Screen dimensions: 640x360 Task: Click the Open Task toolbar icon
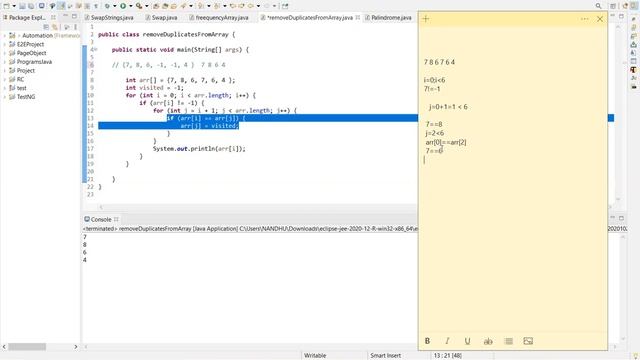(174, 6)
